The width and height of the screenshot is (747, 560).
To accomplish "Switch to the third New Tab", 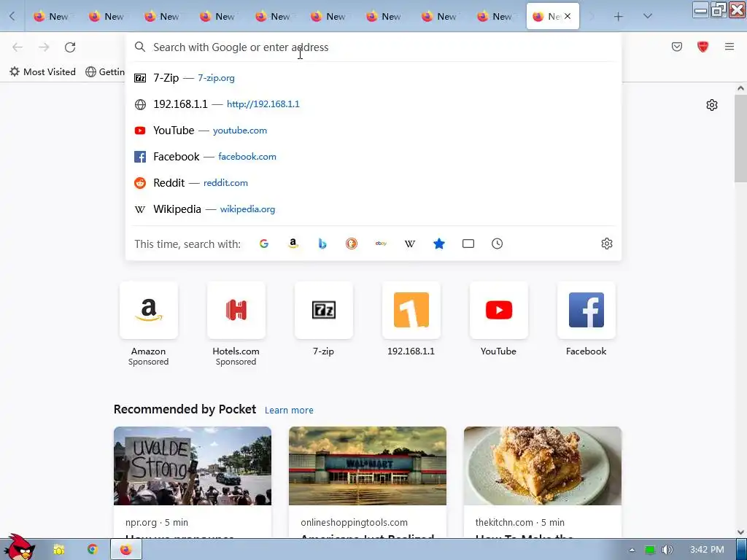I will click(163, 17).
